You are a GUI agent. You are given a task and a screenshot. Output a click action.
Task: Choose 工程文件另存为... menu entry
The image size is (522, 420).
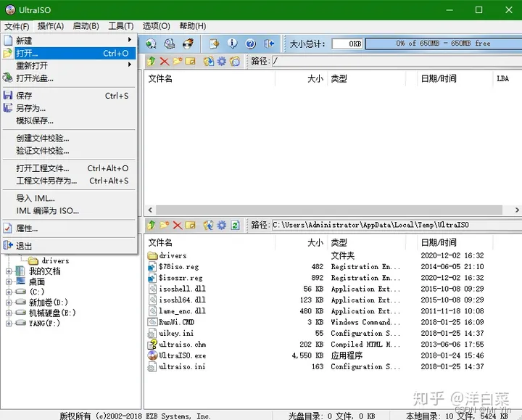coord(69,181)
